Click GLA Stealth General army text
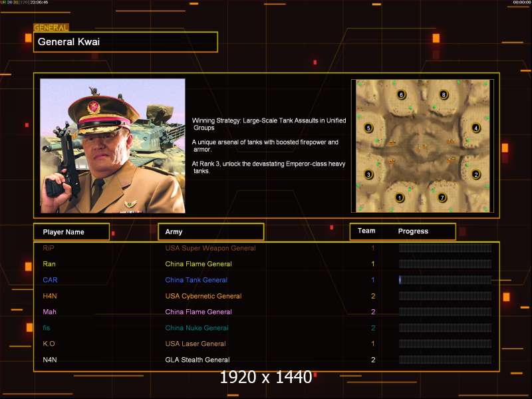The height and width of the screenshot is (399, 532). pos(198,360)
